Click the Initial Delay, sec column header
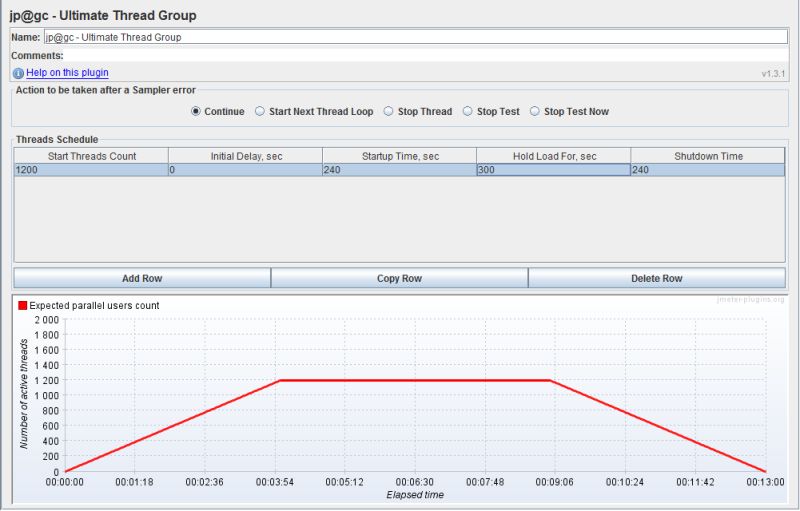 [246, 156]
